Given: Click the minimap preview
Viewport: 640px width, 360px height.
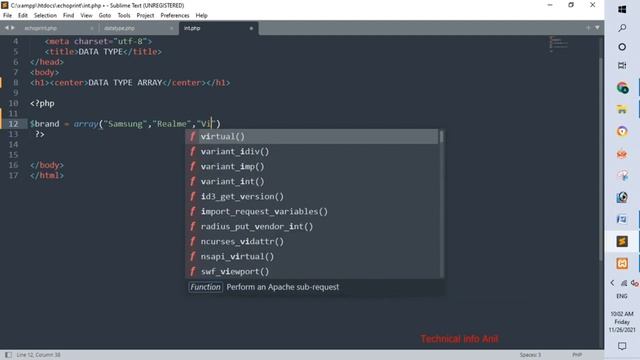Looking at the screenshot, I should pos(558,44).
